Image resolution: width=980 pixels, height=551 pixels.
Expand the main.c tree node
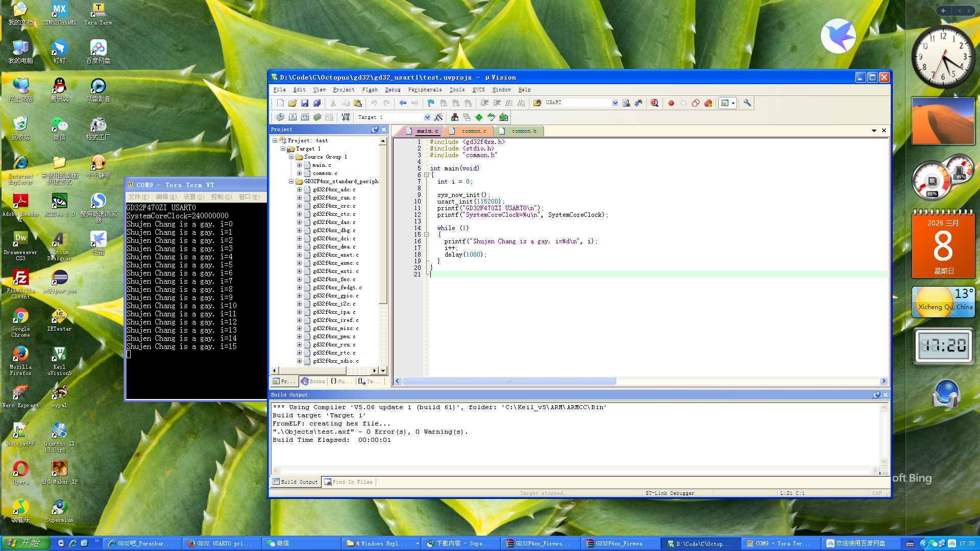click(x=300, y=165)
